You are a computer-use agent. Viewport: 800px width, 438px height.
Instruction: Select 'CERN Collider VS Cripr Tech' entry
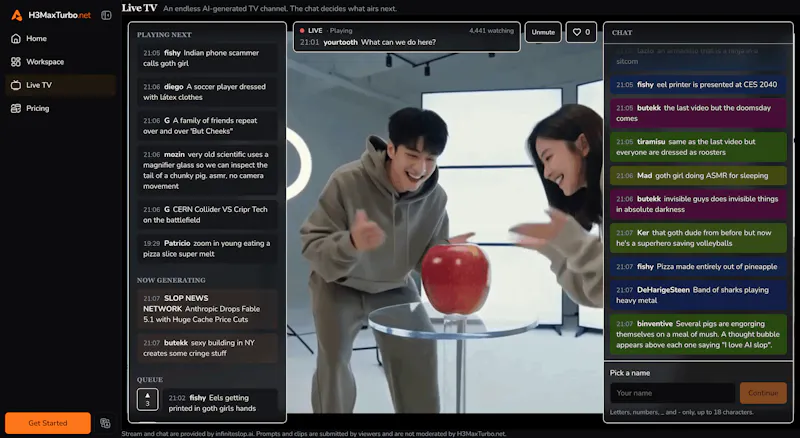(207, 214)
